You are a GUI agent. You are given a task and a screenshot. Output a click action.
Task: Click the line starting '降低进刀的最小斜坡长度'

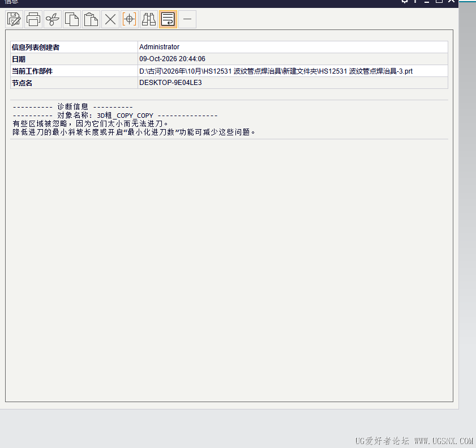[x=134, y=133]
